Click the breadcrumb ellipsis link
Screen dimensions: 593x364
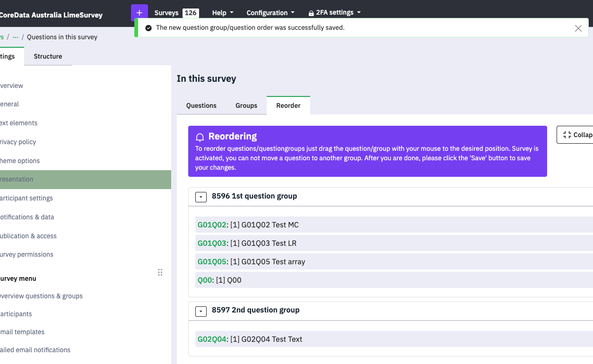[x=16, y=37]
